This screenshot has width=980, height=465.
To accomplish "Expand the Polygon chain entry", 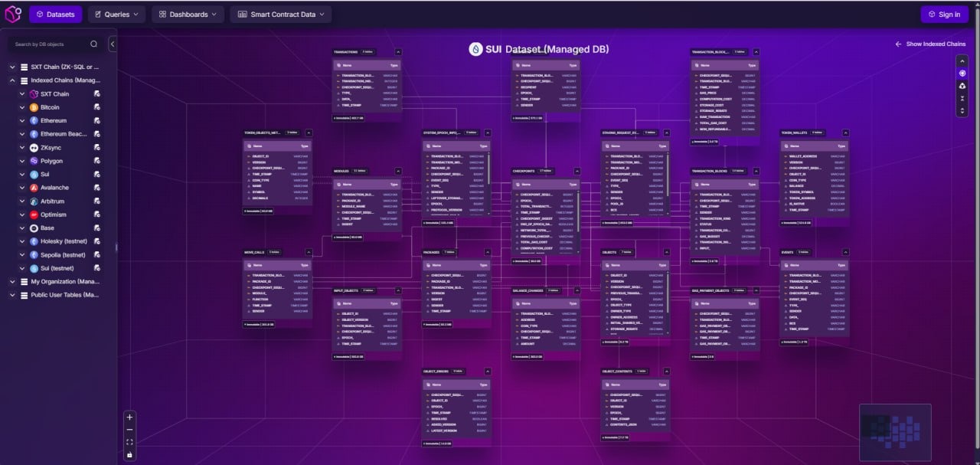I will [22, 161].
